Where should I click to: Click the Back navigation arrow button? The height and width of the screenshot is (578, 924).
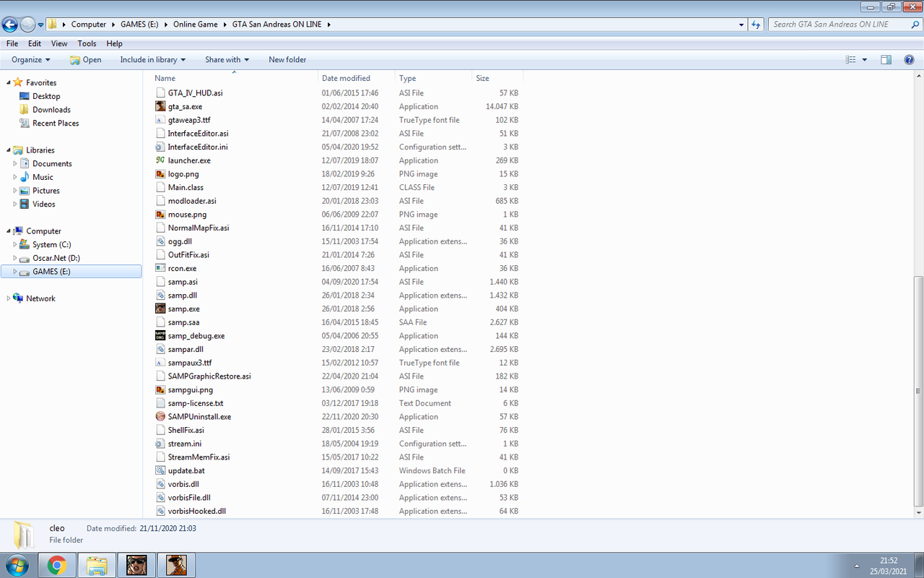click(x=10, y=25)
